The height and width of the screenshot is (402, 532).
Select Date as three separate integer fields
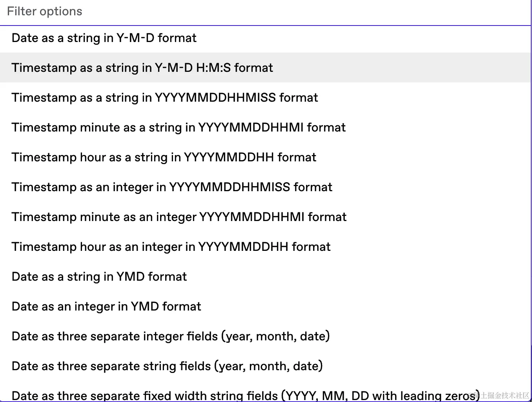point(171,336)
